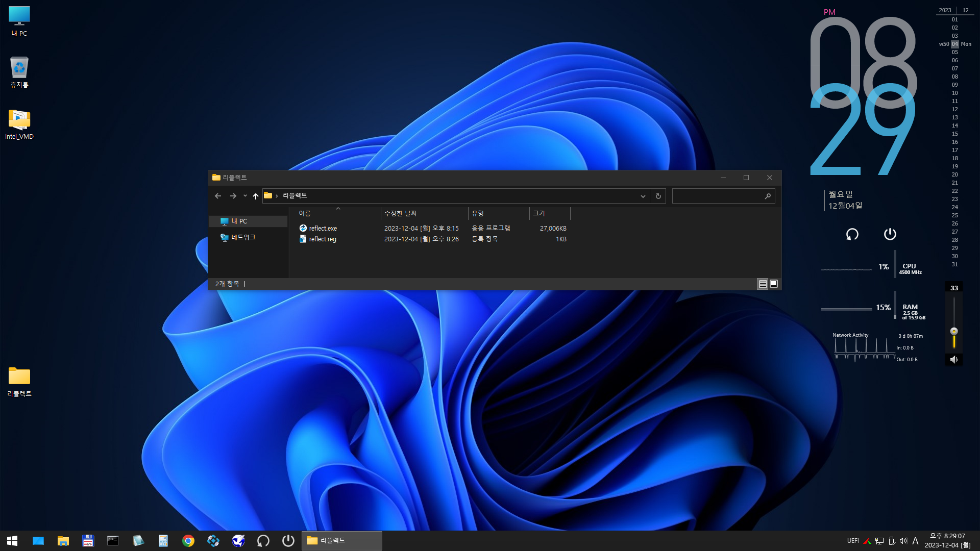Click the USB safely remove tray icon
980x551 pixels.
coord(892,541)
